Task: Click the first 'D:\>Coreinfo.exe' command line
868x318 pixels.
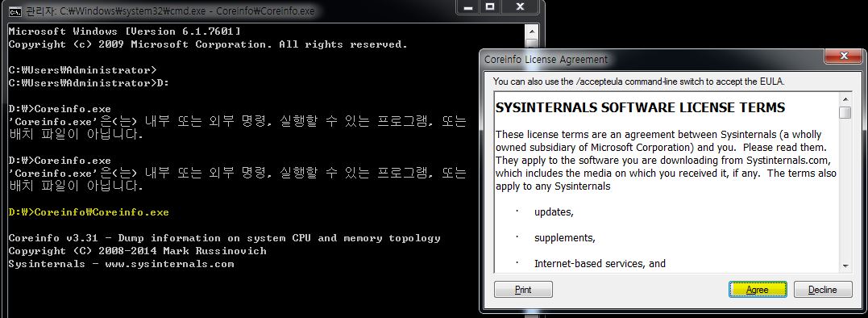Action: pos(60,109)
